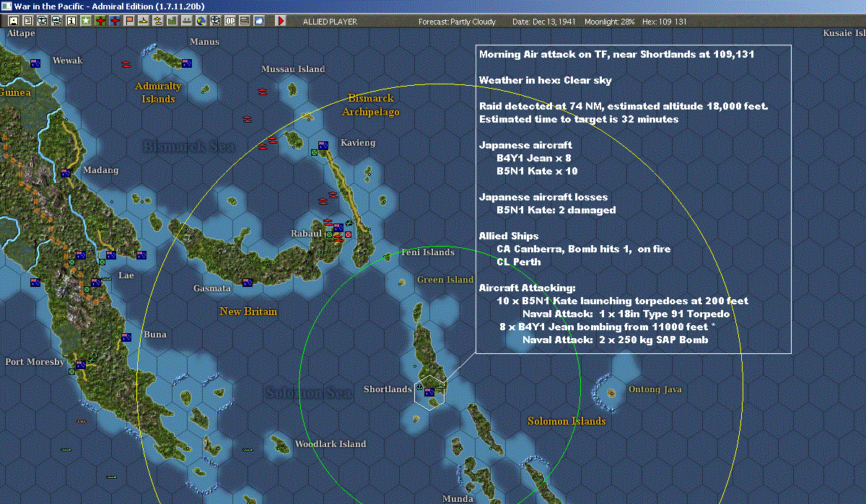866x504 pixels.
Task: Click the Moonlight: 28% status
Action: (611, 22)
